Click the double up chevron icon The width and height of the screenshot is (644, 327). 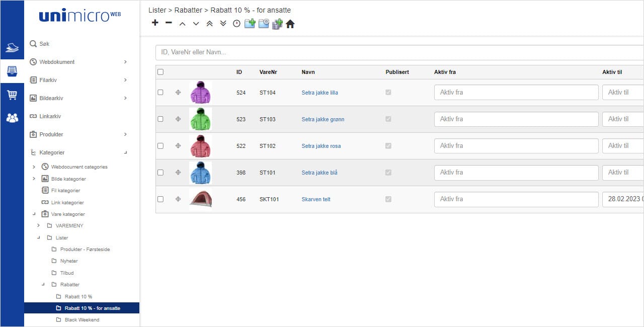pyautogui.click(x=210, y=24)
